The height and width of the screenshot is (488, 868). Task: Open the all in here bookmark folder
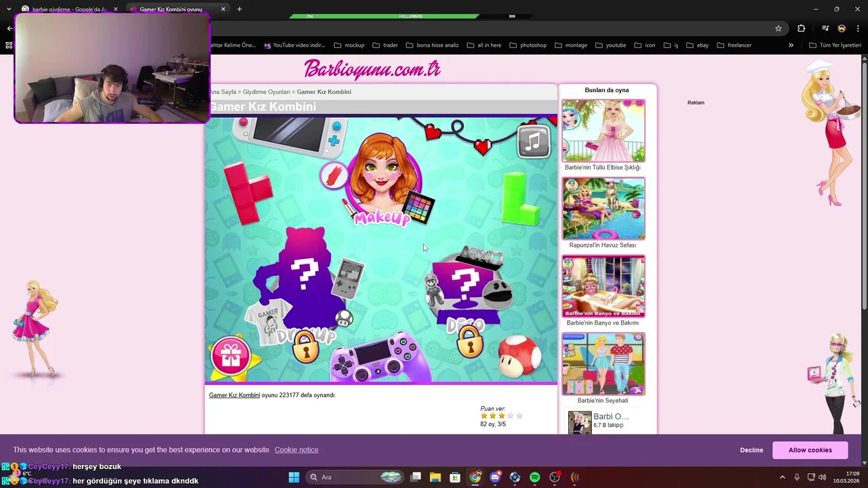point(484,45)
